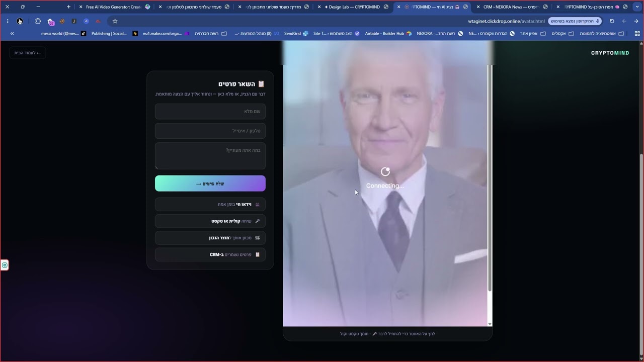Switch to the מפת הסוכן-על tab
The image size is (644, 362).
click(x=592, y=7)
